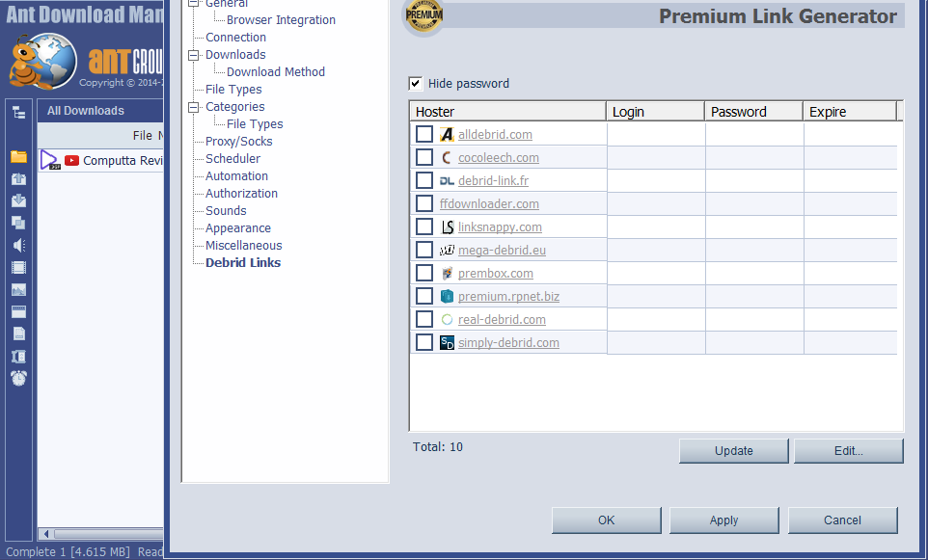Click the gold Premium badge icon
928x560 pixels.
point(423,15)
